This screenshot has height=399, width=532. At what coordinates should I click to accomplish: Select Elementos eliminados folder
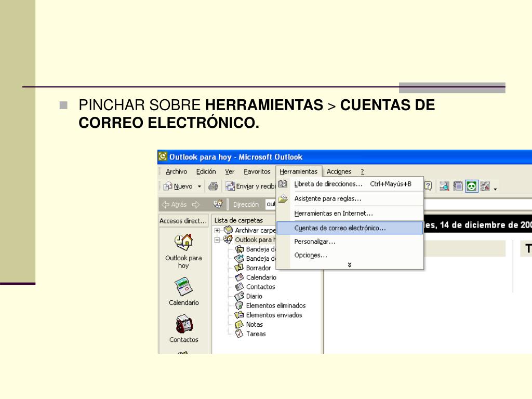(276, 305)
